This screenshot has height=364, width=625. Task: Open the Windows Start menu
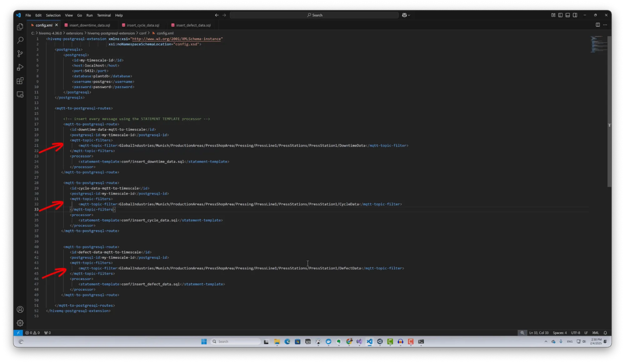(x=204, y=342)
